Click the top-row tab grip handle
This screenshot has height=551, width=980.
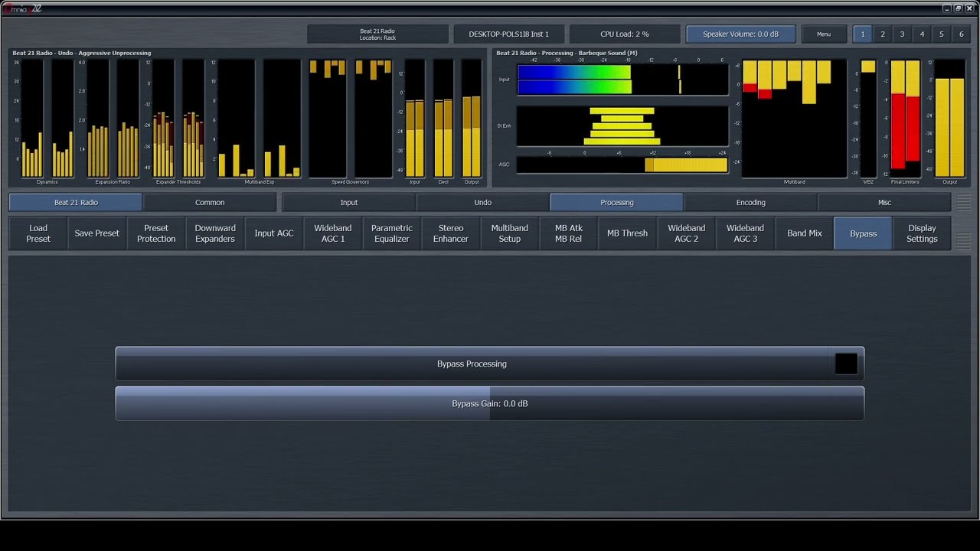point(963,202)
